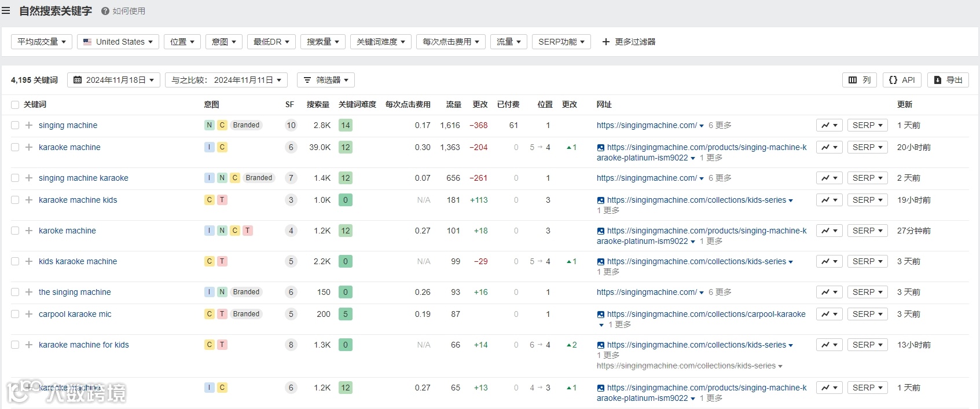Click the plus icon for 更多过滤器

click(606, 42)
